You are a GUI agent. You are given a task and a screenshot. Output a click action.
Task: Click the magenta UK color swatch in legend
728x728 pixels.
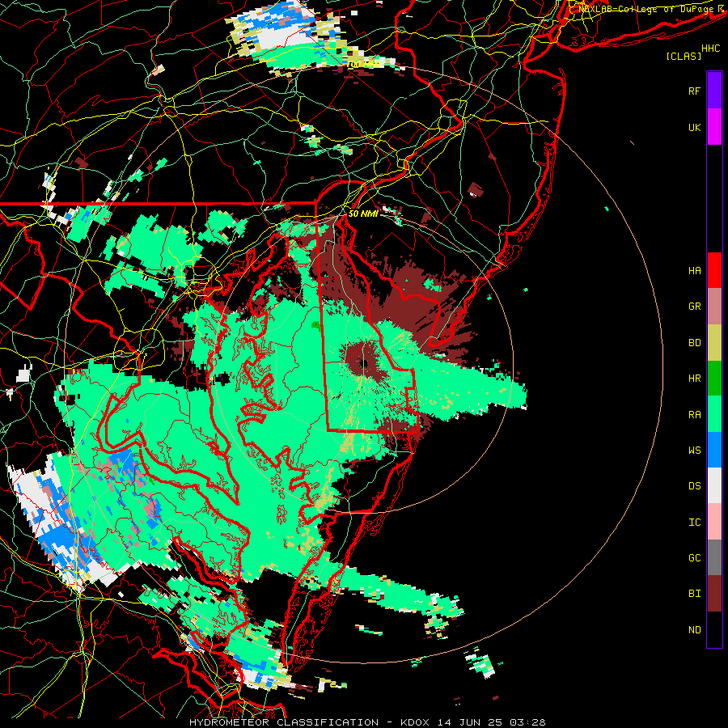coord(714,127)
